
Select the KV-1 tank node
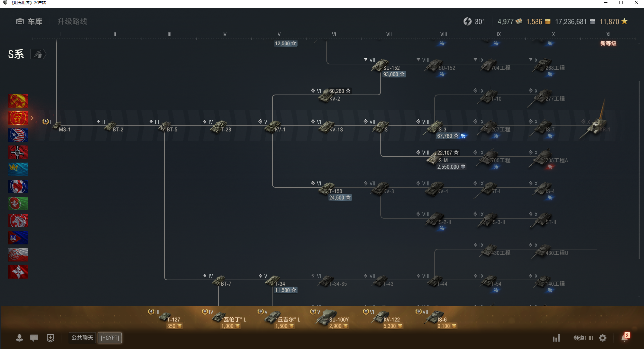[x=272, y=126]
